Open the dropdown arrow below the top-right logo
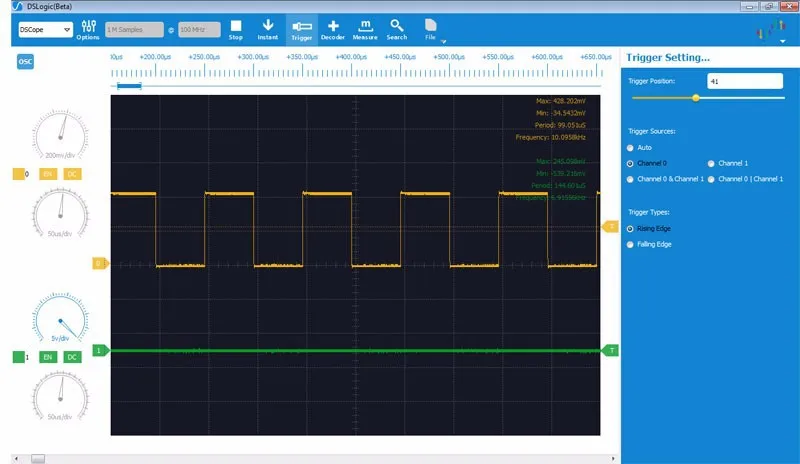This screenshot has height=464, width=800. coord(783,41)
